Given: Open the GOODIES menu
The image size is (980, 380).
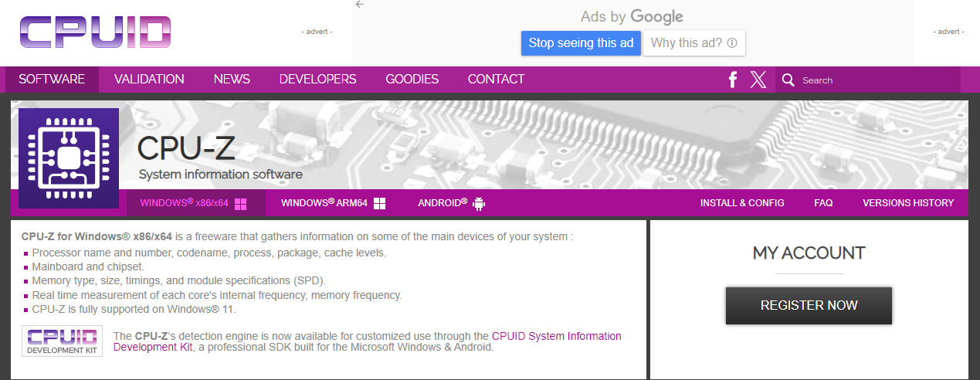Looking at the screenshot, I should click(412, 79).
